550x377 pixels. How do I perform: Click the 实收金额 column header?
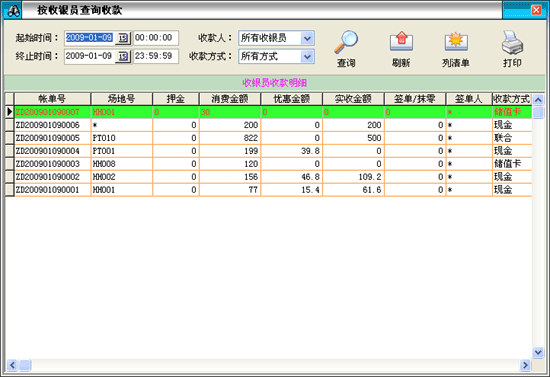click(x=353, y=99)
